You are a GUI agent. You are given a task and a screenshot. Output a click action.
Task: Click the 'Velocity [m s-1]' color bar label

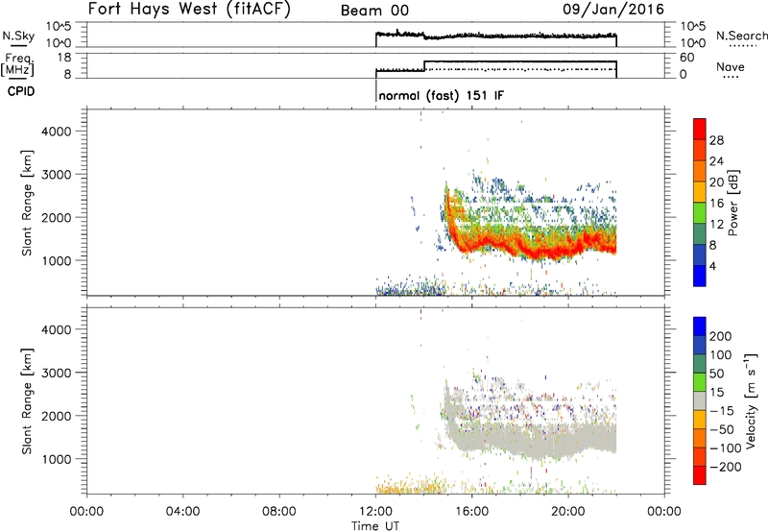[x=751, y=400]
